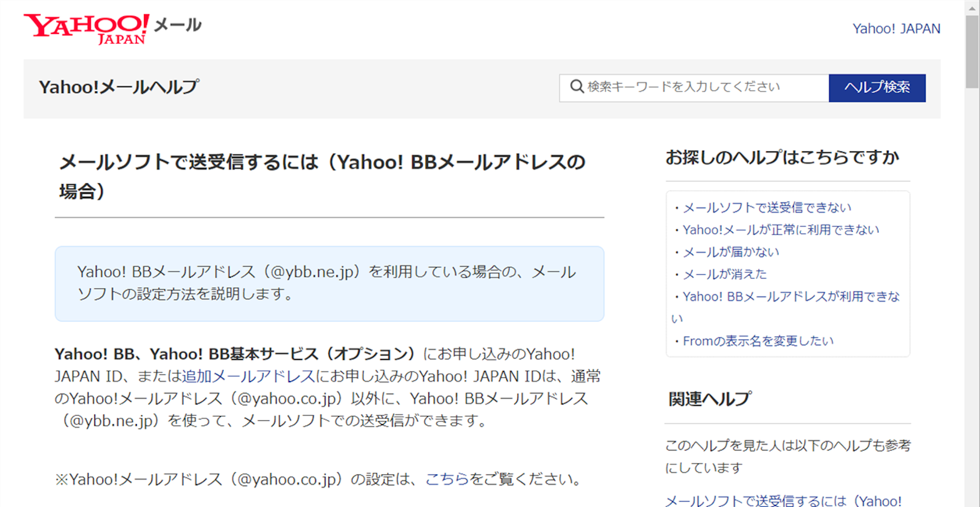The image size is (980, 507).
Task: Click こちら link for yahoo.co.jp settings
Action: [x=447, y=479]
